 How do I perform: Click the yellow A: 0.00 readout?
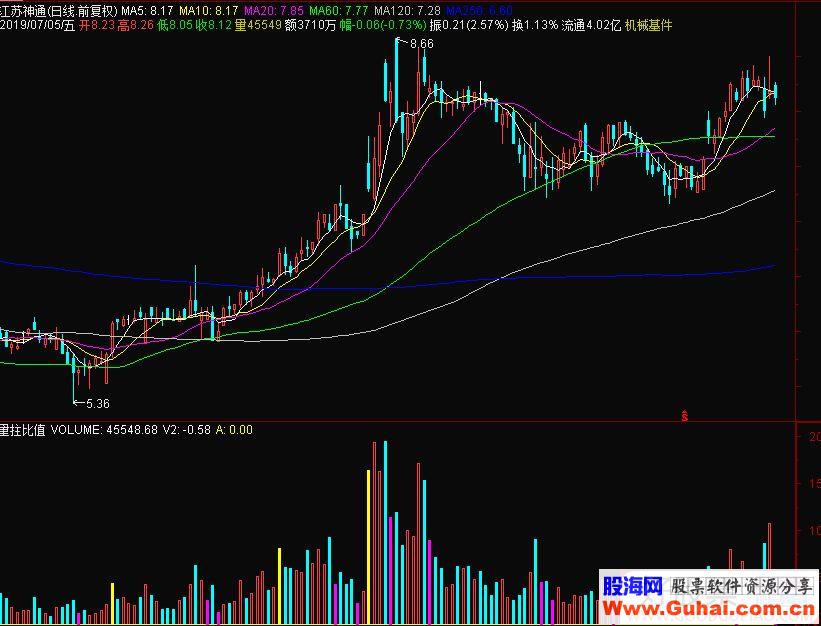(x=234, y=430)
